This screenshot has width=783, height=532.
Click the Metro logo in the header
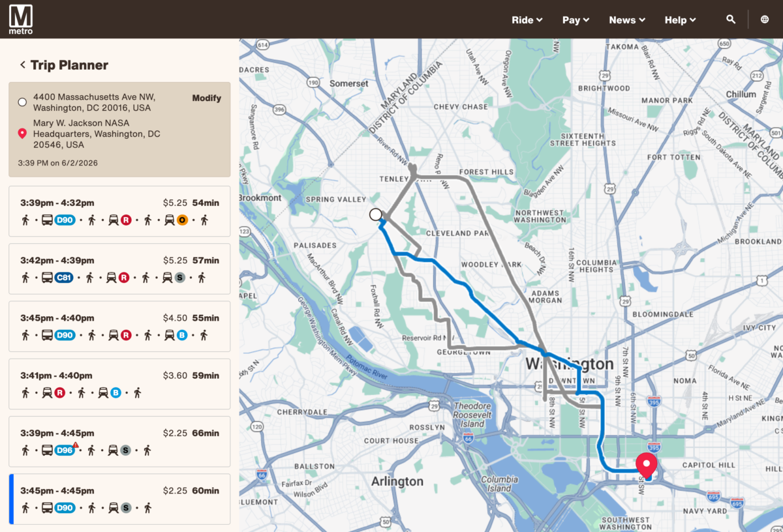click(20, 19)
